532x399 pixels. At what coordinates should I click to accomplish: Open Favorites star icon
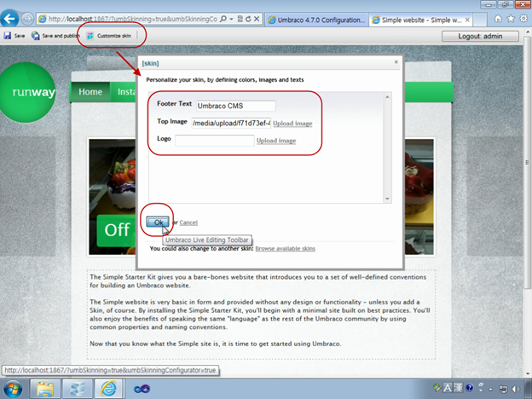511,19
